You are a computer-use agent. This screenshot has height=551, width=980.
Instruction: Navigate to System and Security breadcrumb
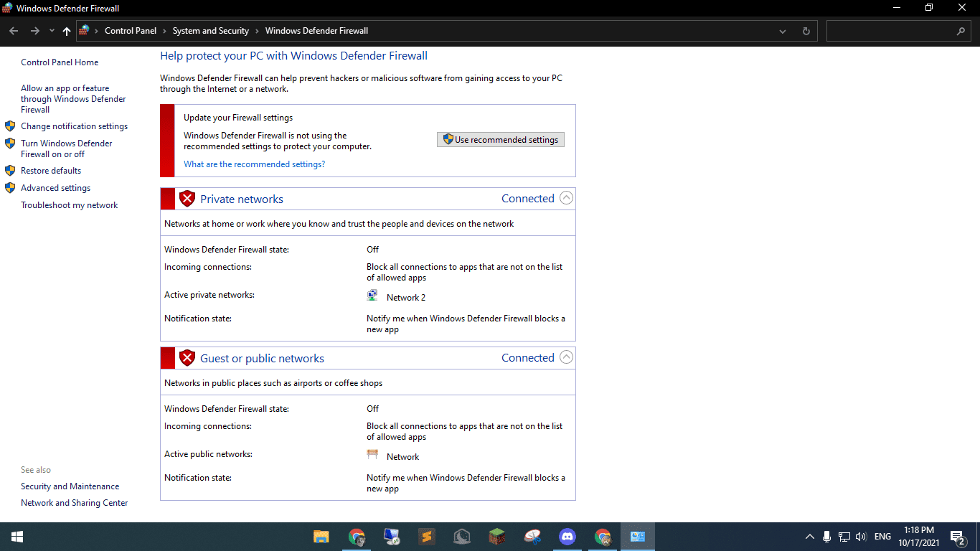pyautogui.click(x=211, y=31)
